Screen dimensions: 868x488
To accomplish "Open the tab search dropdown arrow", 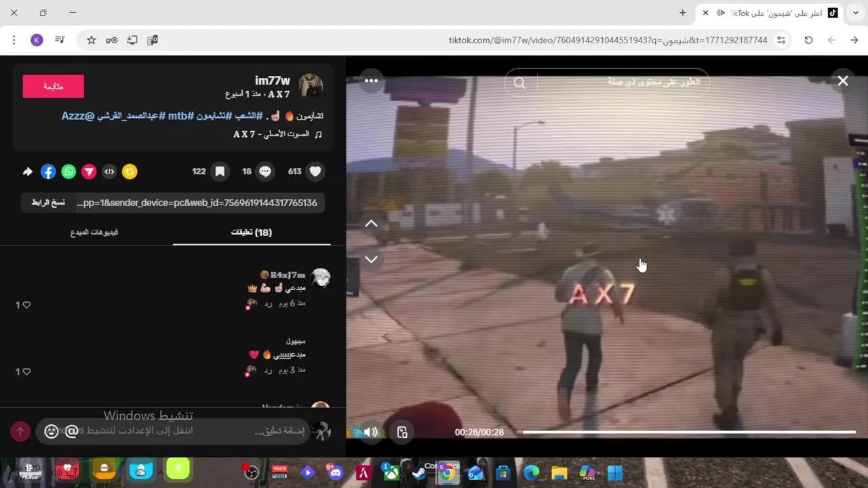I will [x=856, y=13].
